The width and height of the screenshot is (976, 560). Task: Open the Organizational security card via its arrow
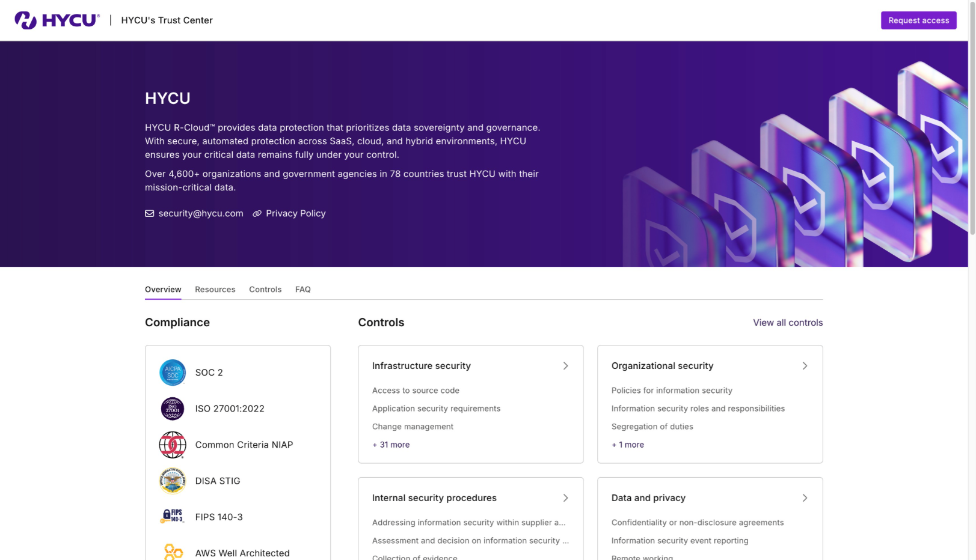[805, 365]
